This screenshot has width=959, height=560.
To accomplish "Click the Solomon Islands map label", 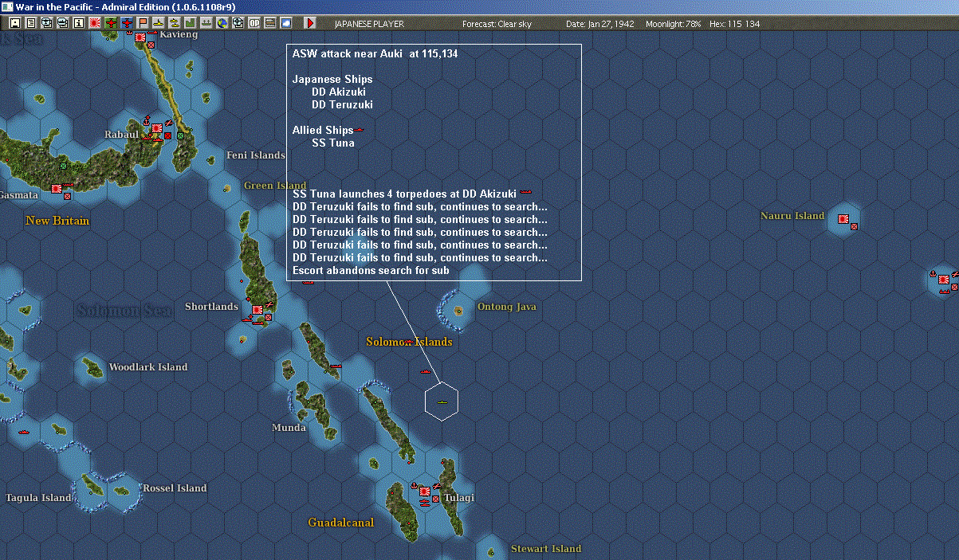I will 409,342.
